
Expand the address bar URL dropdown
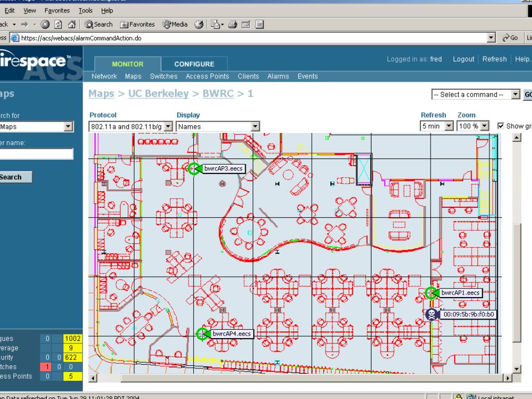point(491,38)
